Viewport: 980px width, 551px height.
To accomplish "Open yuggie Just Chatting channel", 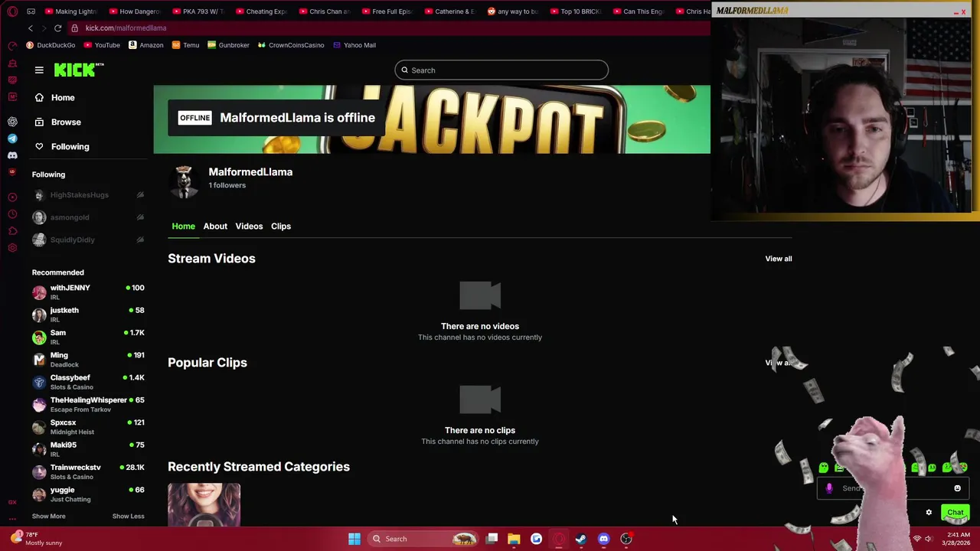I will 88,494.
